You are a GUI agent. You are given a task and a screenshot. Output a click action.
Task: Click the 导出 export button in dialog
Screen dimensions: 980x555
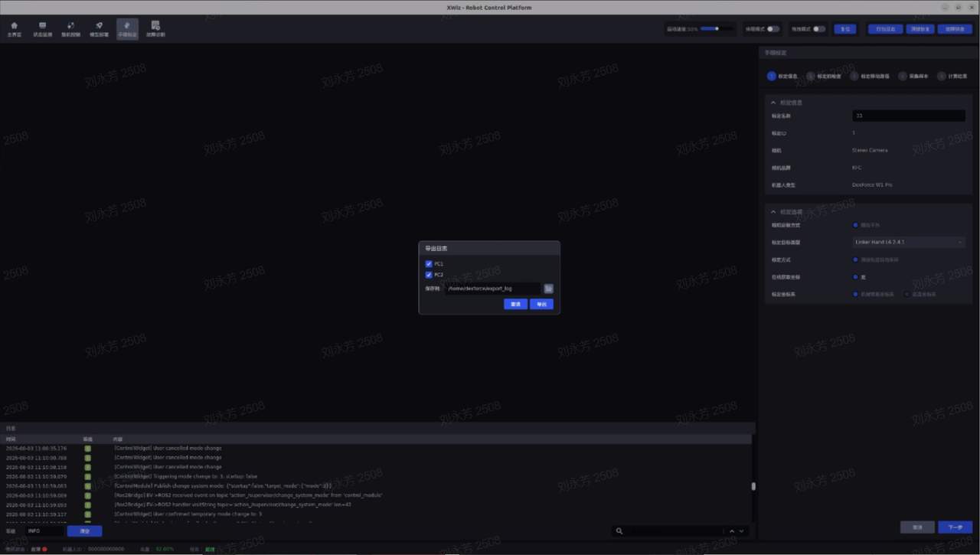541,304
